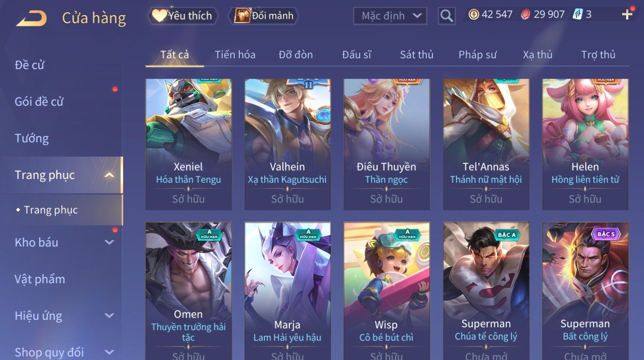Expand the Kho báu sidebar section

(109, 242)
